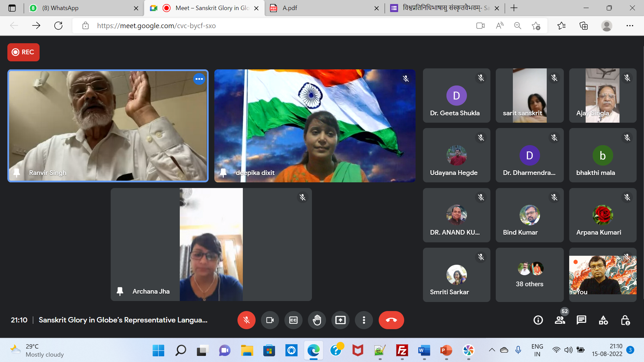Click the 38 others participant tile
The height and width of the screenshot is (362, 644).
529,275
